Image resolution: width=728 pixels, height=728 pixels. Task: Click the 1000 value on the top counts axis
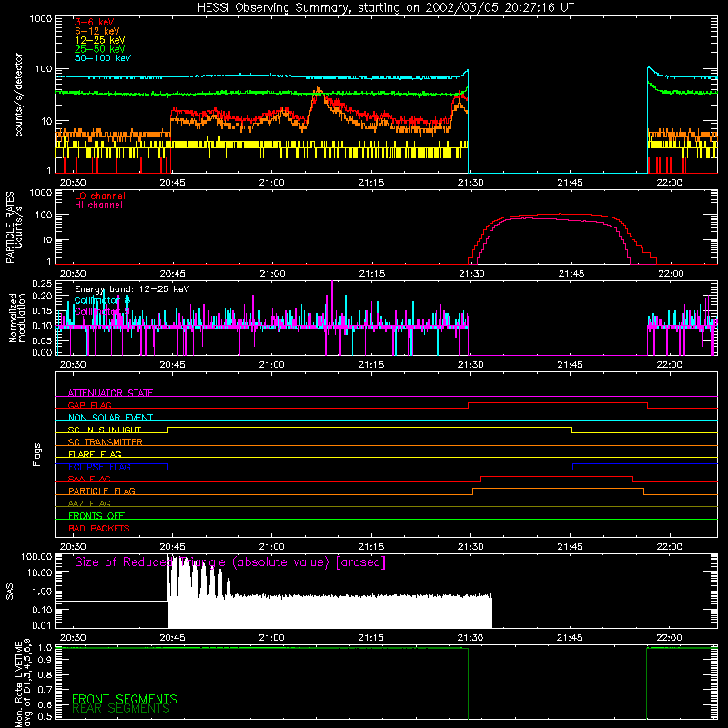pos(40,19)
